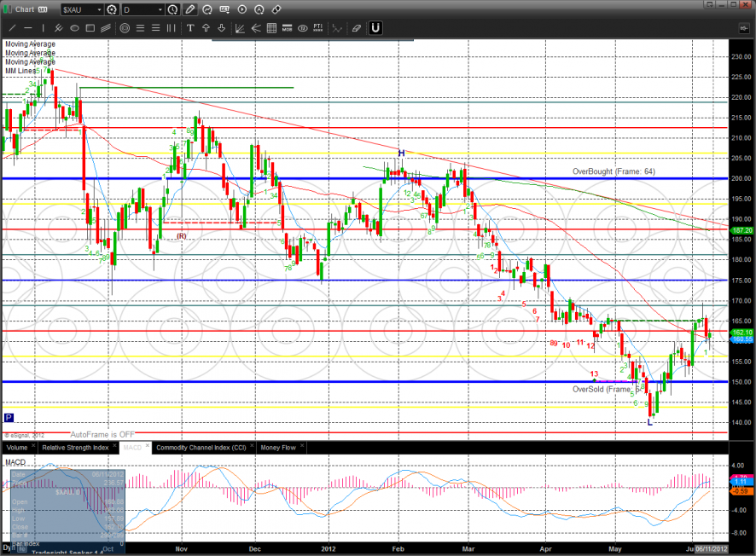Toggle the pencil drawing mode button
Viewport: 756px width, 556px height.
click(x=189, y=10)
